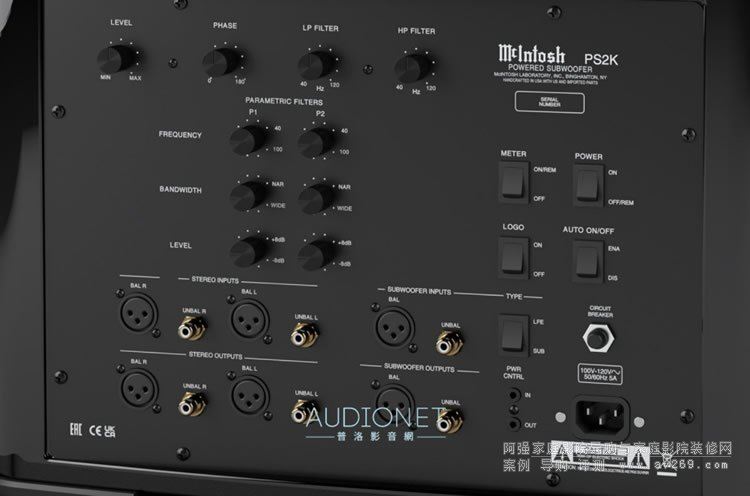The image size is (750, 496).
Task: Click the CIRCUIT BREAKER reset button
Action: pos(598,337)
